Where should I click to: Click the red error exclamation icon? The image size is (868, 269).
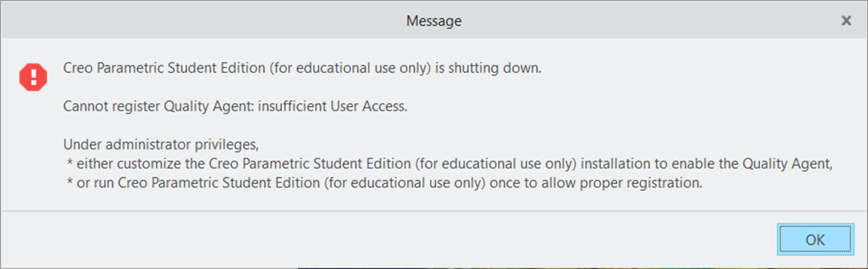click(33, 77)
